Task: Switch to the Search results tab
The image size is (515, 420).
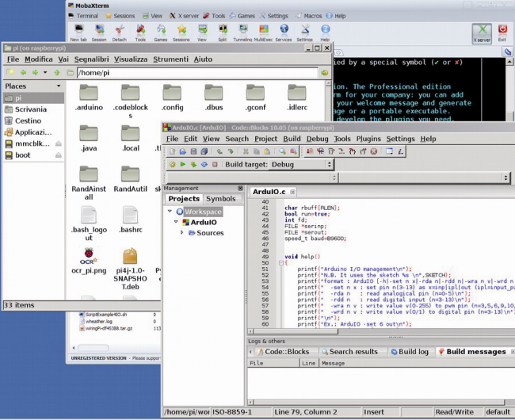Action: click(x=349, y=352)
